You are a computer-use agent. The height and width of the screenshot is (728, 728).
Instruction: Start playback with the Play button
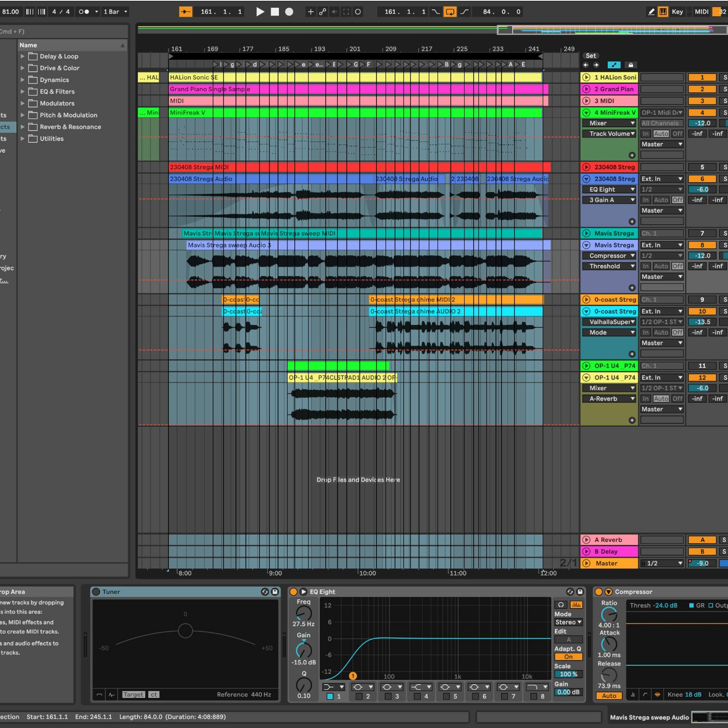260,12
